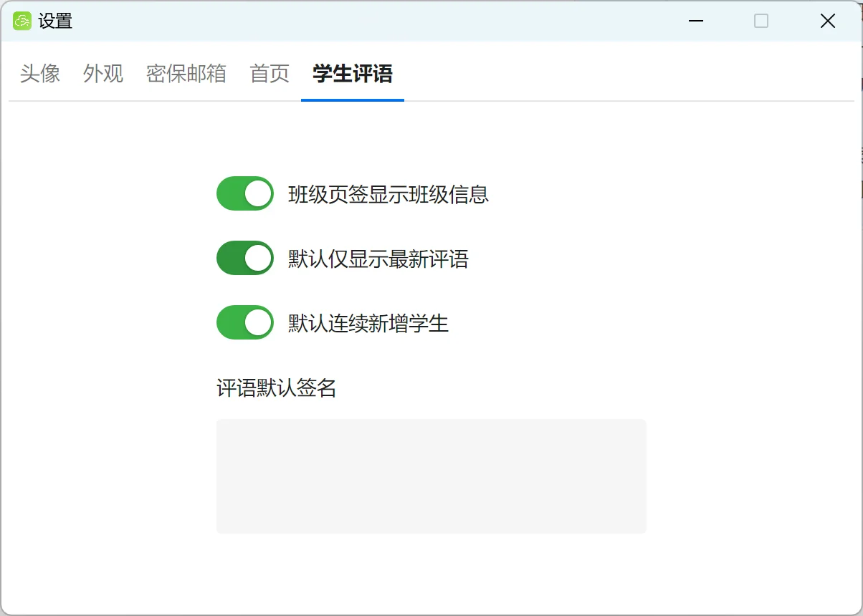The width and height of the screenshot is (863, 616).
Task: Close the 设置 window
Action: click(x=828, y=21)
